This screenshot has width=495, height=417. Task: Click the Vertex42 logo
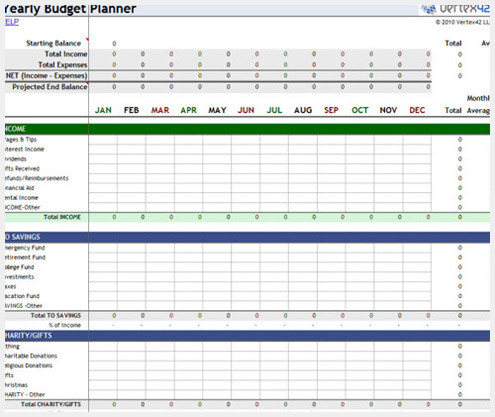pos(455,9)
